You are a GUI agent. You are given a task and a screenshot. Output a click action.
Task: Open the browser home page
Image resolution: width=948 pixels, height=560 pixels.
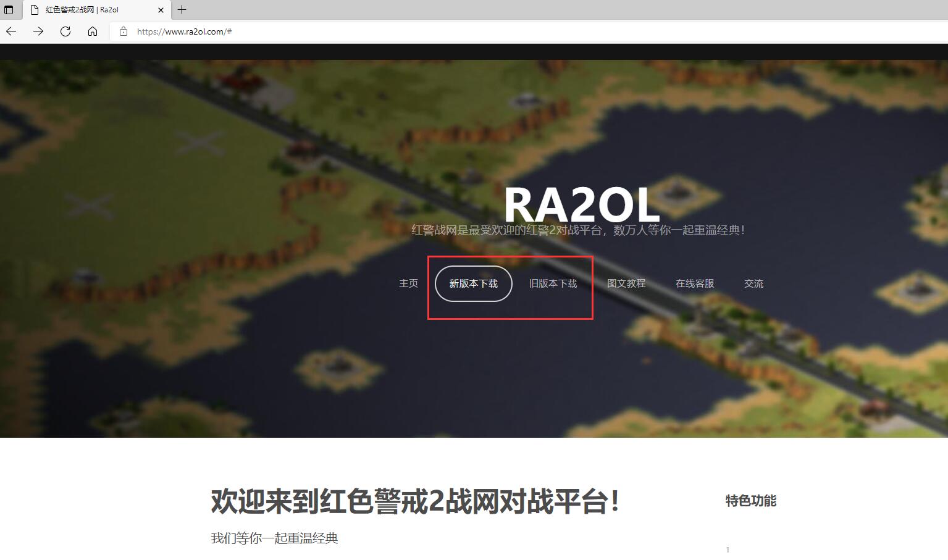[93, 31]
